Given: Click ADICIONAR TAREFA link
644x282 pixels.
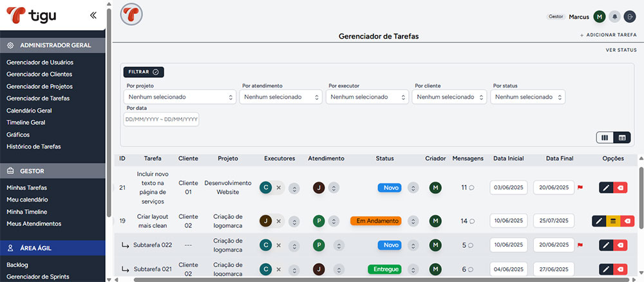Looking at the screenshot, I should coord(608,35).
